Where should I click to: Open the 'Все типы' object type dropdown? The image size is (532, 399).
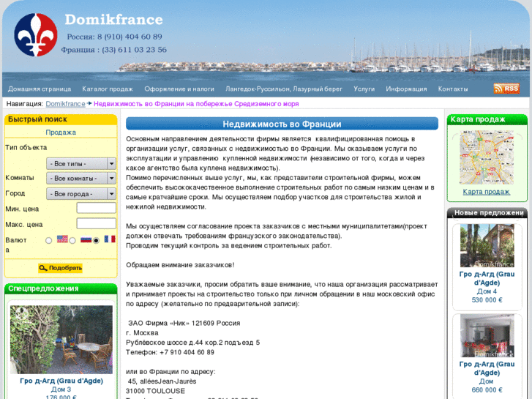81,164
